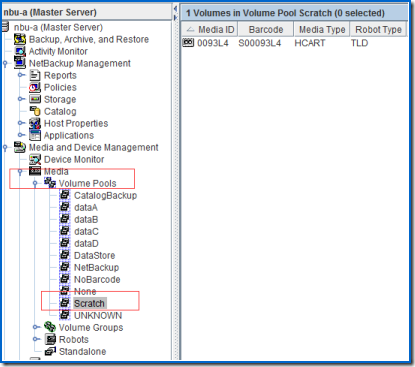Screen dimensions: 415x367
Task: Click the Storage unit icon
Action: coord(35,99)
